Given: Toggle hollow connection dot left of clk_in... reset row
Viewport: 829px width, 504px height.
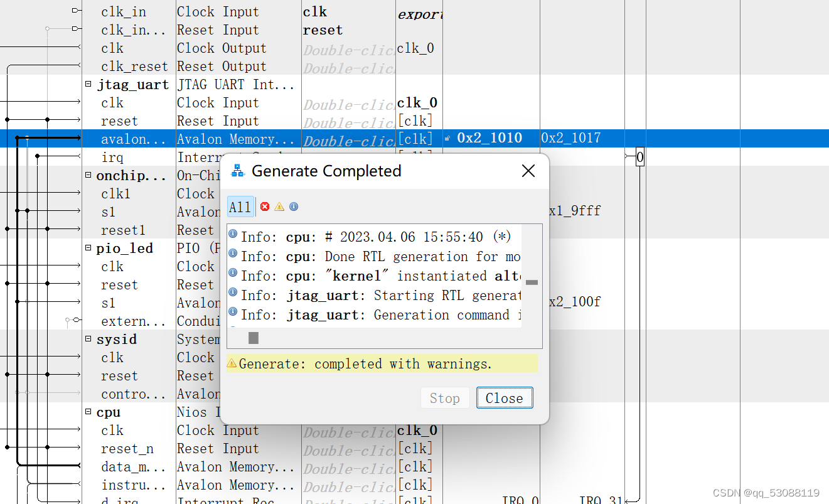Looking at the screenshot, I should tap(47, 29).
